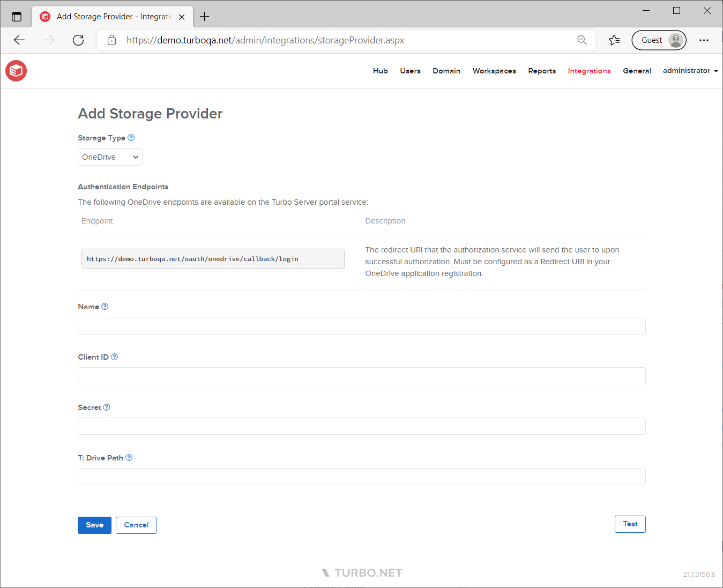
Task: Click into the Secret input field
Action: 361,426
